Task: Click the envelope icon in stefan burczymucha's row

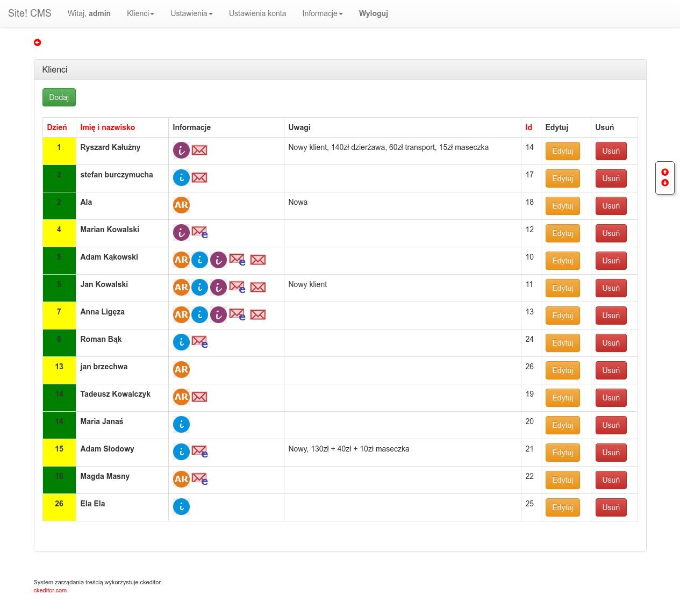Action: tap(199, 178)
